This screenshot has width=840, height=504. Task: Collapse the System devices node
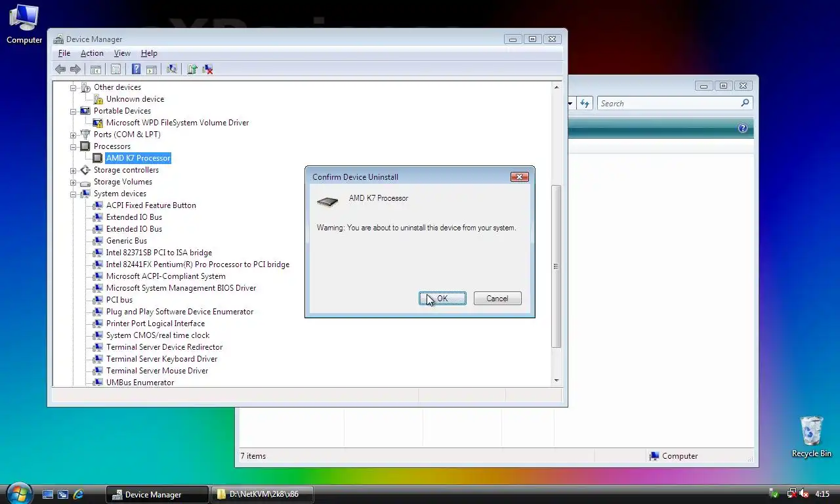[73, 194]
